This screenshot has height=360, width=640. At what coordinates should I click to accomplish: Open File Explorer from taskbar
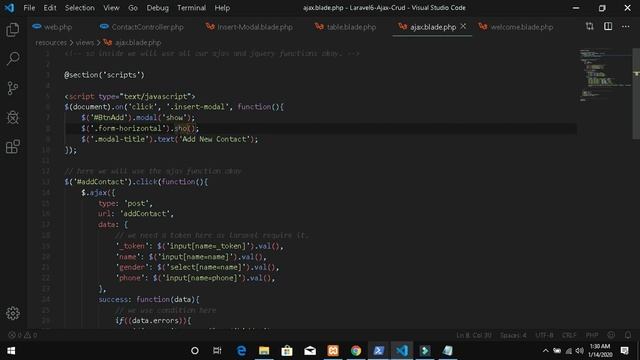pos(264,351)
